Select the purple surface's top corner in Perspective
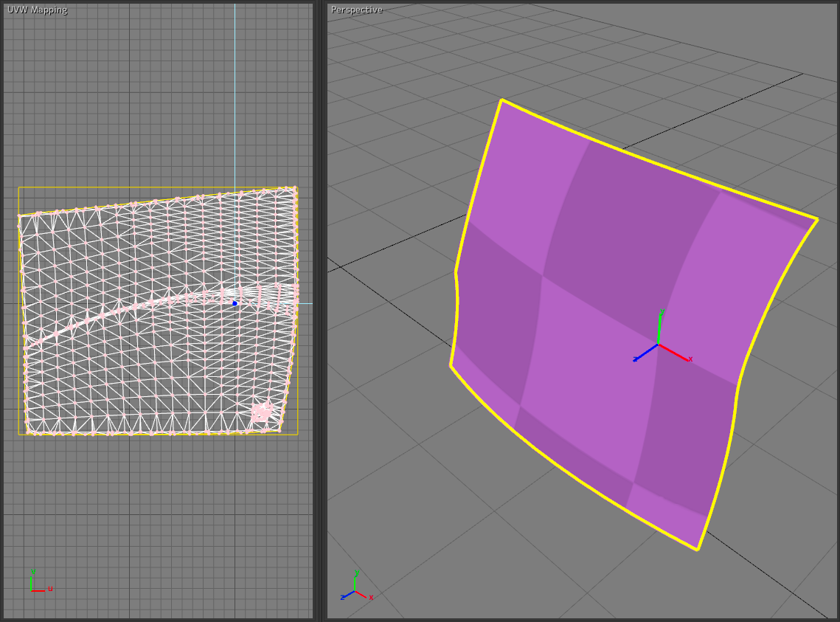This screenshot has height=622, width=840. click(x=501, y=100)
